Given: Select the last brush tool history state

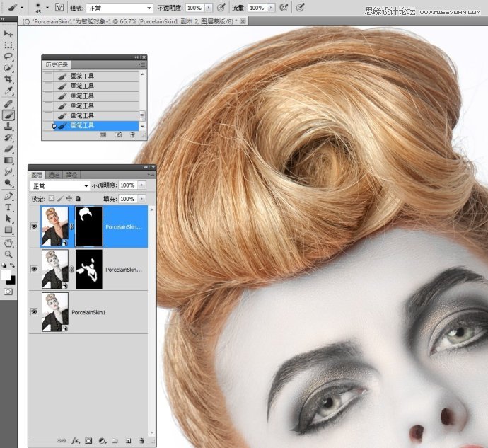Looking at the screenshot, I should [82, 125].
